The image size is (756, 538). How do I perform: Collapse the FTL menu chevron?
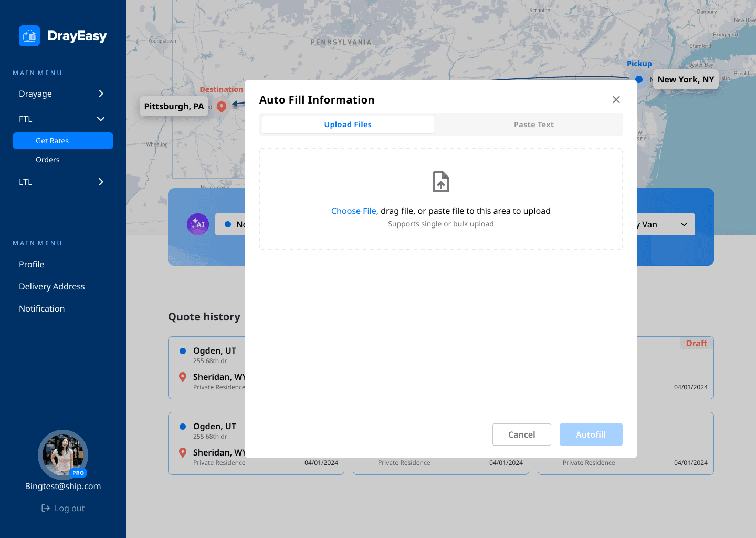click(101, 119)
